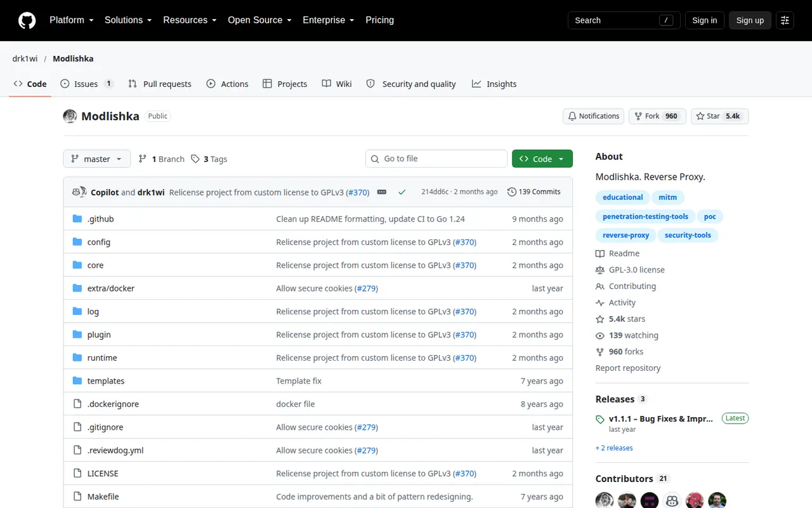Click the GitHub logo icon
Image resolution: width=812 pixels, height=508 pixels.
(x=27, y=20)
